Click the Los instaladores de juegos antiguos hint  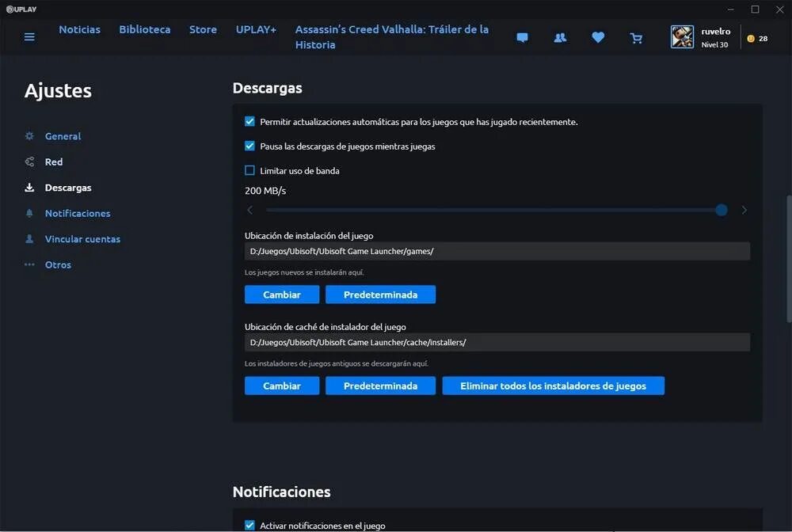coord(337,363)
